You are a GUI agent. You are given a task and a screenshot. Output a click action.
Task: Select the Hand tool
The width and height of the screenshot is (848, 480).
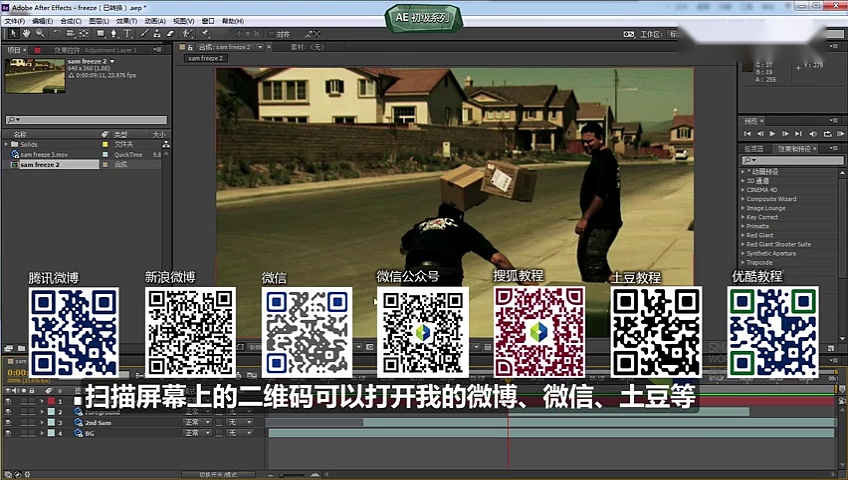(x=26, y=34)
